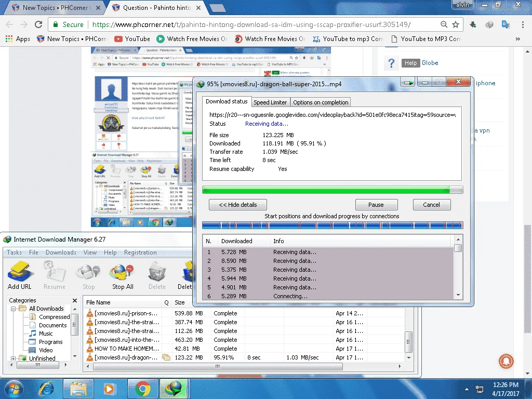Select the HOW TO MAKE HOMEM... download row
The height and width of the screenshot is (399, 532).
coord(244,349)
